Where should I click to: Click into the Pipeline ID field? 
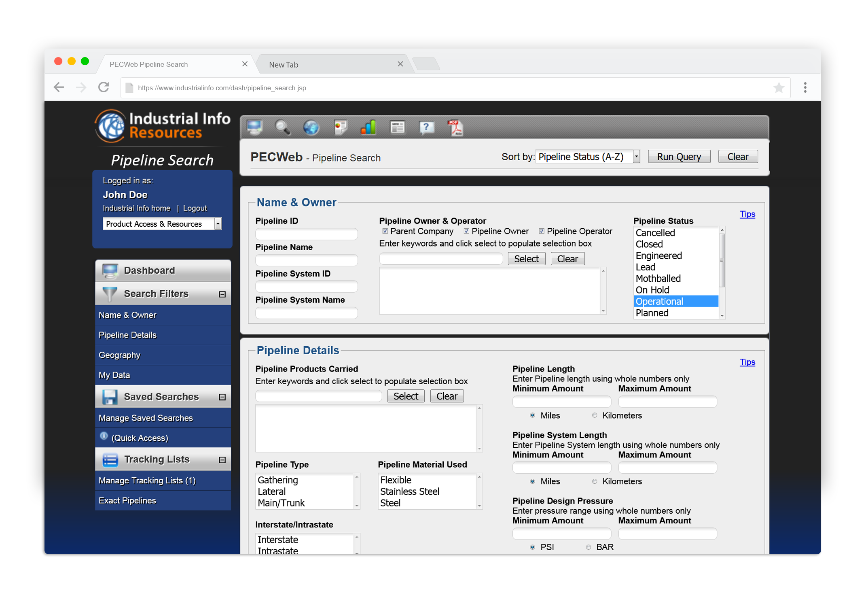(307, 234)
